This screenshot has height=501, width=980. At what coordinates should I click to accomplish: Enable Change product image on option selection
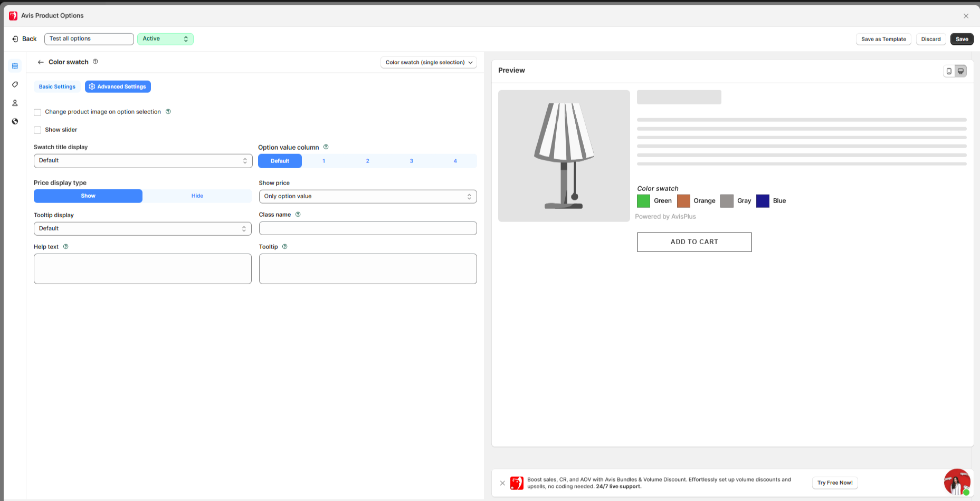(x=37, y=112)
